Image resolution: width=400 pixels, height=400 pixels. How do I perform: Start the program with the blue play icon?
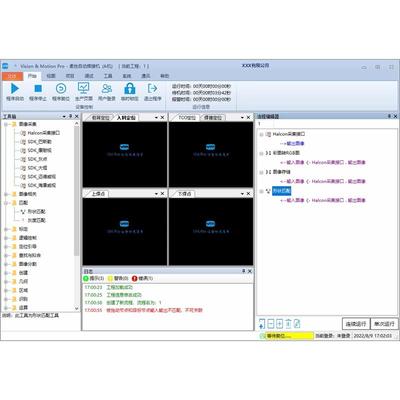pyautogui.click(x=15, y=89)
